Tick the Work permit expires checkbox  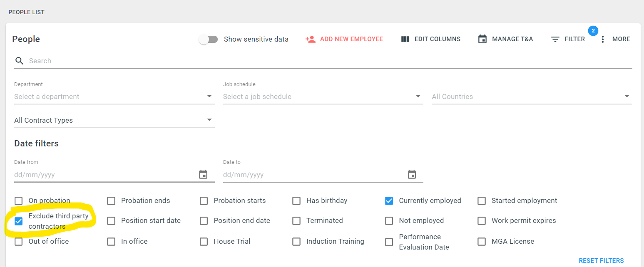(482, 221)
